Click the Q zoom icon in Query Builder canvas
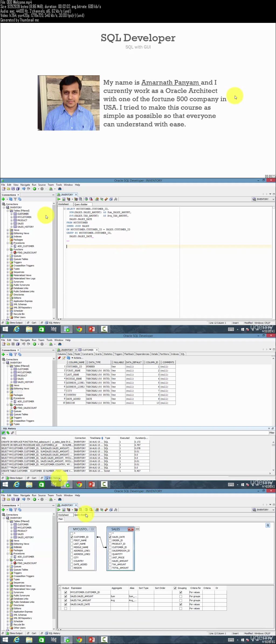The width and height of the screenshot is (276, 644). (268, 525)
